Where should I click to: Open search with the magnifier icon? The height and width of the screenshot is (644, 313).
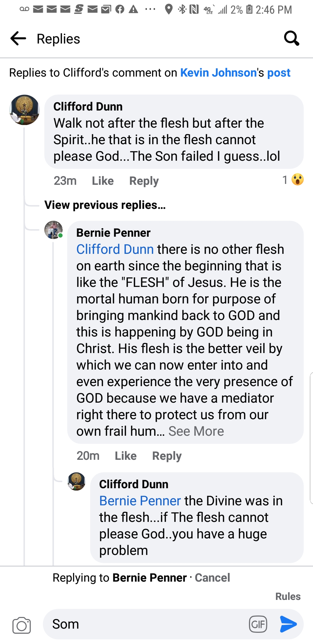point(291,38)
